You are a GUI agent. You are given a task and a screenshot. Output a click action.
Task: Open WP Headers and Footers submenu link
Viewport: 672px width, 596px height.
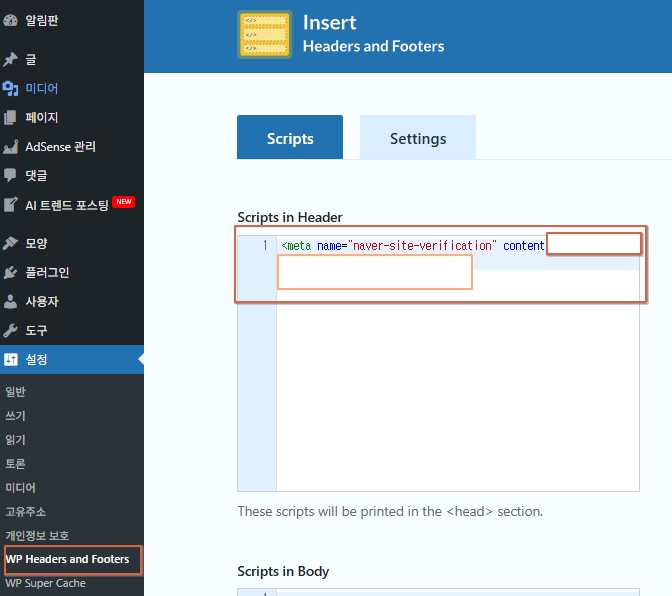[68, 559]
